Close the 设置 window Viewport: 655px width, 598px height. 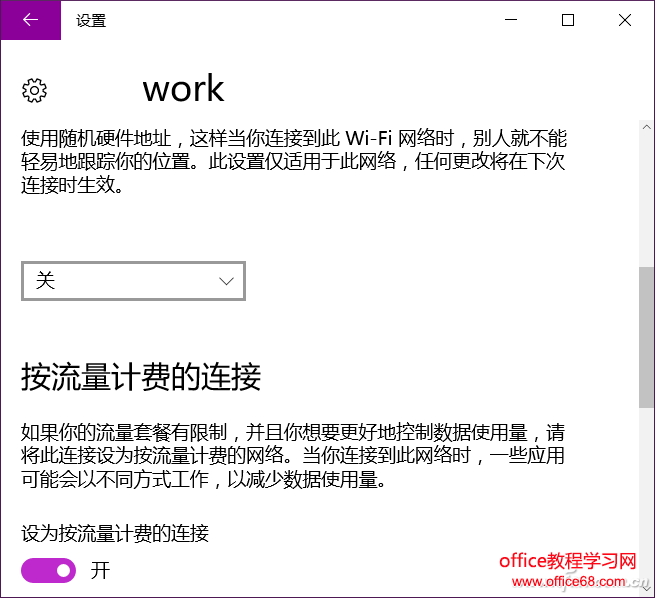point(625,20)
